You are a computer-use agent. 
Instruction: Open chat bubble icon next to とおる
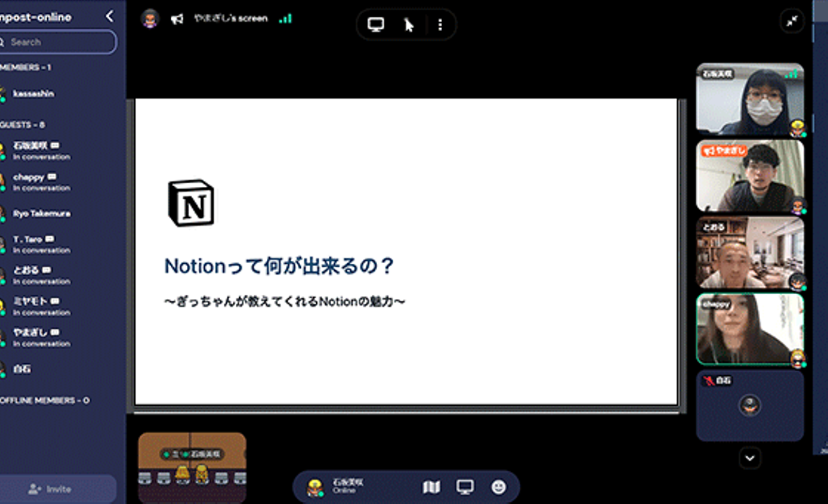47,270
